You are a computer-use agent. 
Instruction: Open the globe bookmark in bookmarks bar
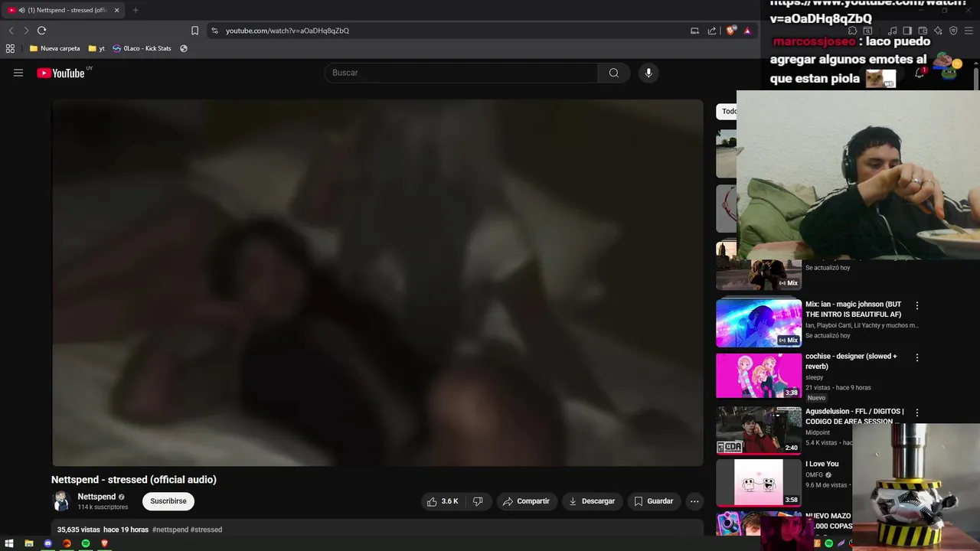(x=184, y=48)
